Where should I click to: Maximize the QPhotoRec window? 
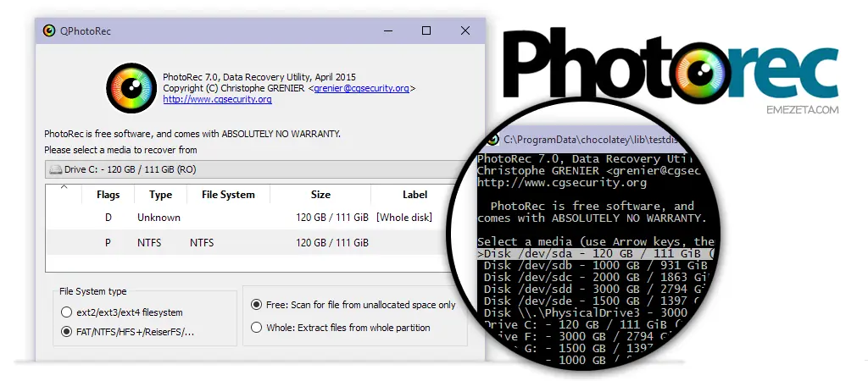pos(426,30)
